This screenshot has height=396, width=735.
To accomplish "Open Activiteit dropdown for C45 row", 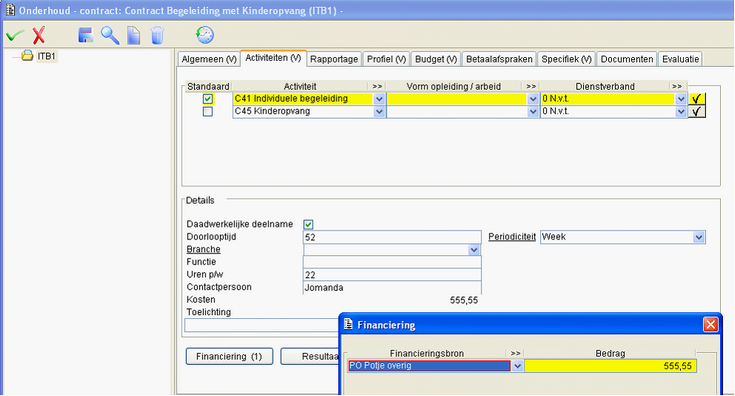I will [379, 112].
